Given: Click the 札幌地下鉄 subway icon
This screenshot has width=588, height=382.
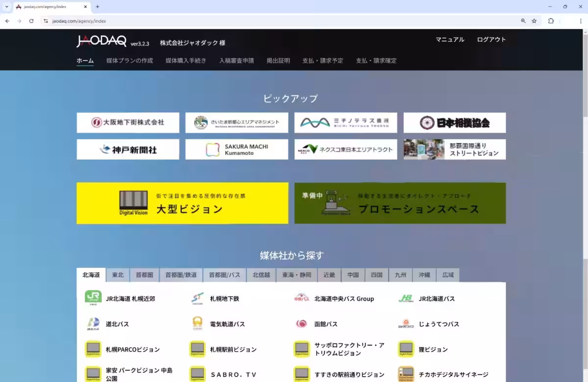Looking at the screenshot, I should tap(197, 298).
